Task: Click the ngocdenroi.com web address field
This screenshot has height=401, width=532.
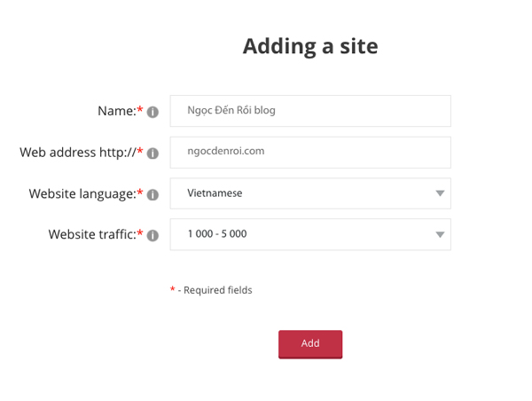Action: [x=310, y=152]
